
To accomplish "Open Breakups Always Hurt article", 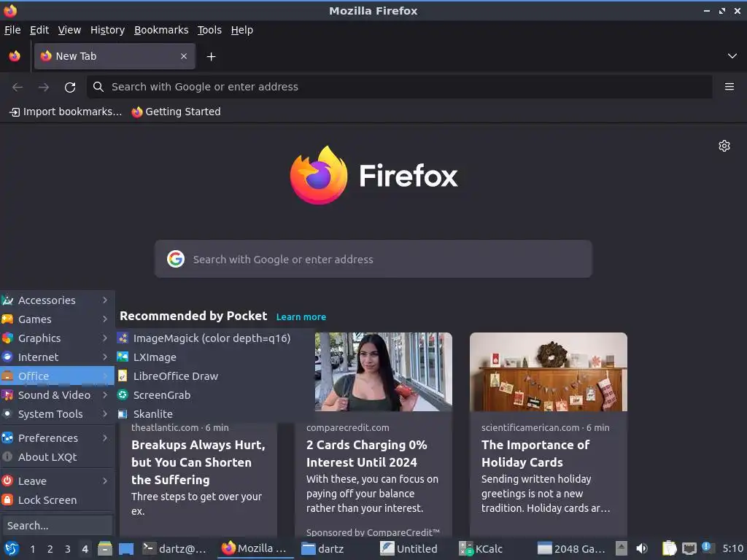I will click(x=198, y=462).
